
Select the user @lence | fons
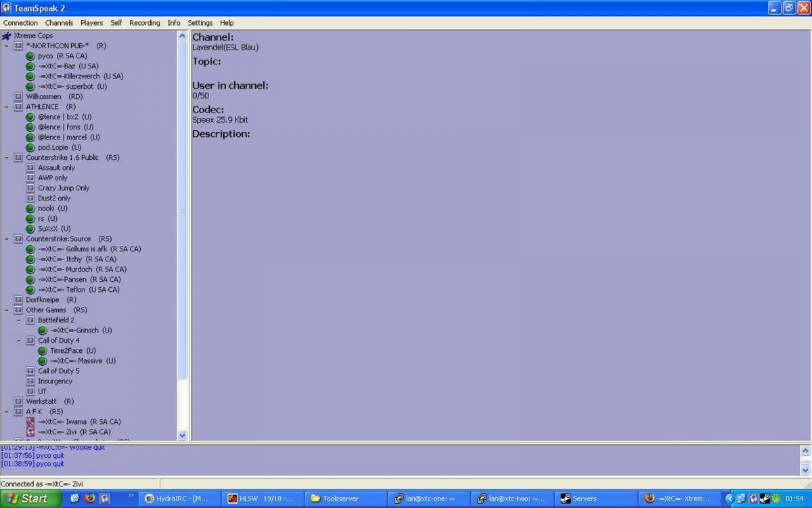coord(66,127)
